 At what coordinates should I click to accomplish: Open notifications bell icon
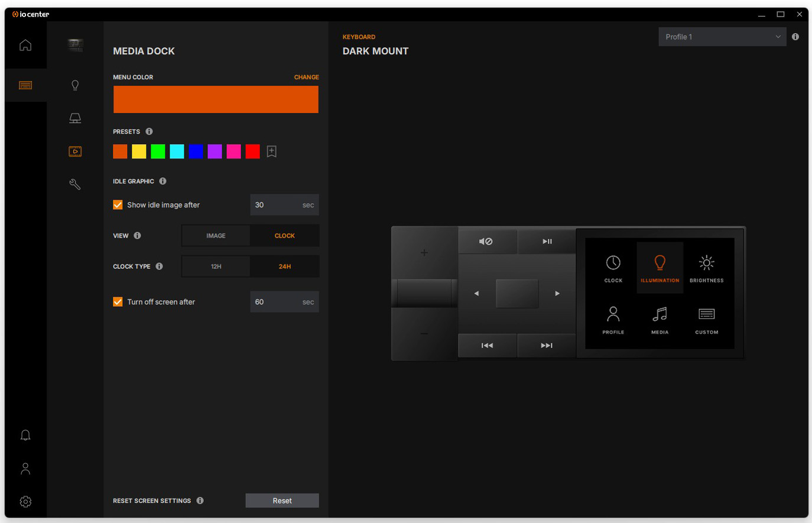(x=25, y=436)
